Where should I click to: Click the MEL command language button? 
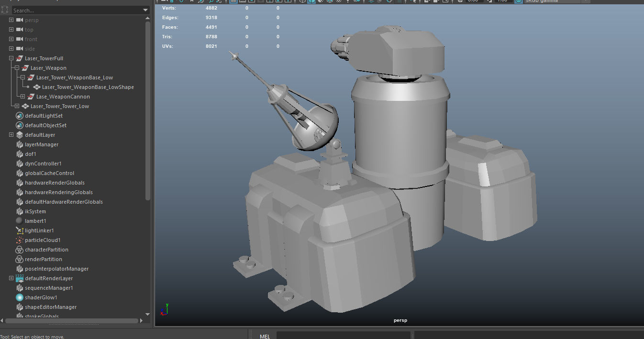tap(265, 336)
